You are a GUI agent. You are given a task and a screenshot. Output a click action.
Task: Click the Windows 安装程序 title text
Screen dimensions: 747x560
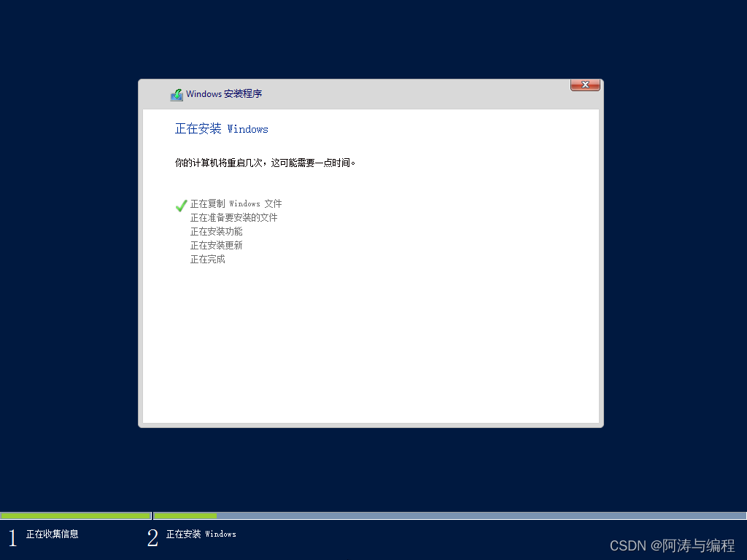(225, 94)
